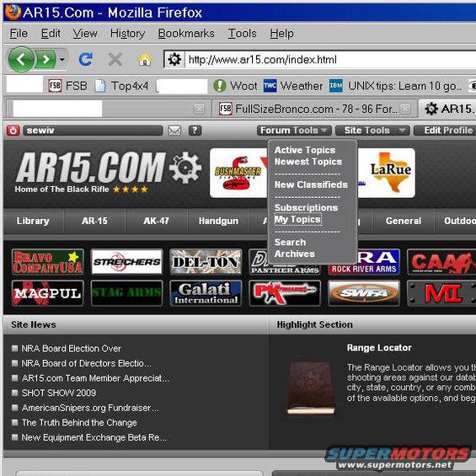
Task: Focus the URL address field
Action: [x=330, y=59]
